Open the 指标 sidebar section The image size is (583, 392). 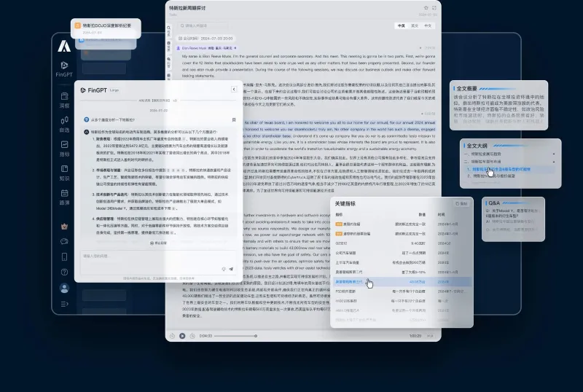tap(64, 149)
